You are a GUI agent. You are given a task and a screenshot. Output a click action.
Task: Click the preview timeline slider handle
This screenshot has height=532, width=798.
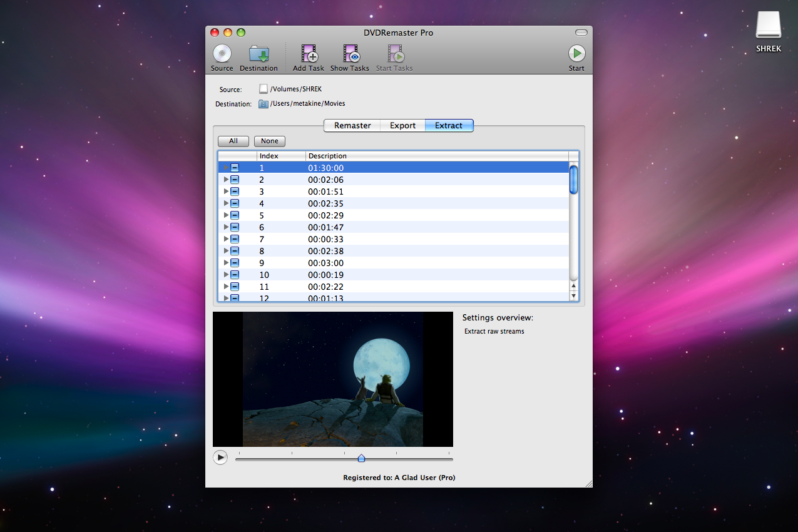coord(361,458)
